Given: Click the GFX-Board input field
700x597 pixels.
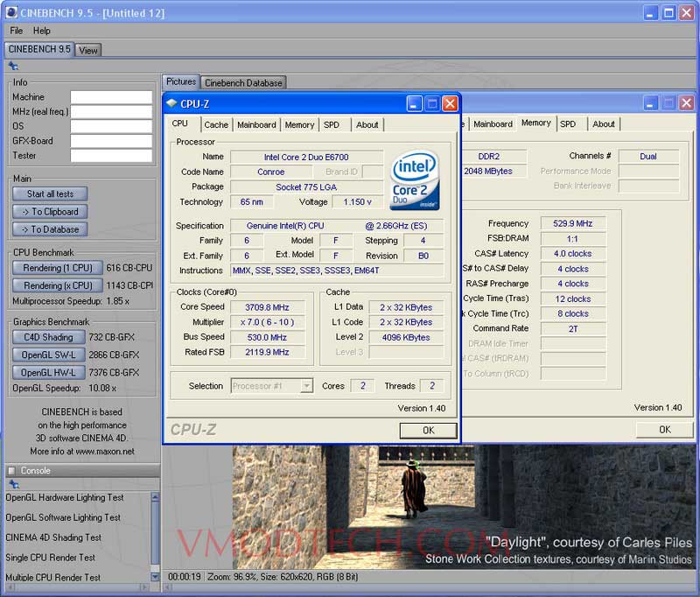Looking at the screenshot, I should tap(111, 141).
